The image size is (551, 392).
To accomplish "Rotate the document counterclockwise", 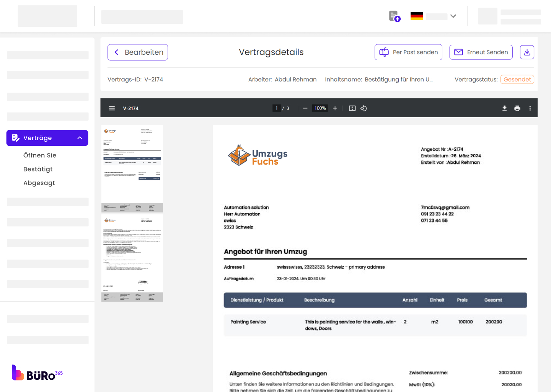I will [364, 108].
